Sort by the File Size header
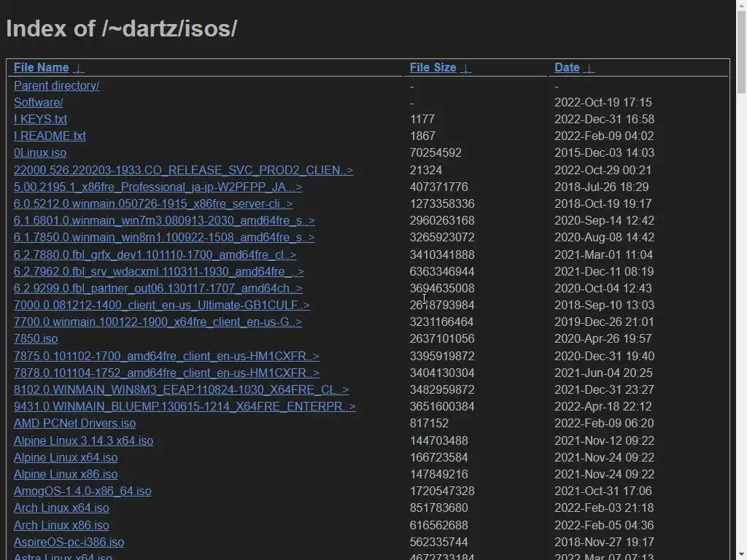 coord(433,68)
